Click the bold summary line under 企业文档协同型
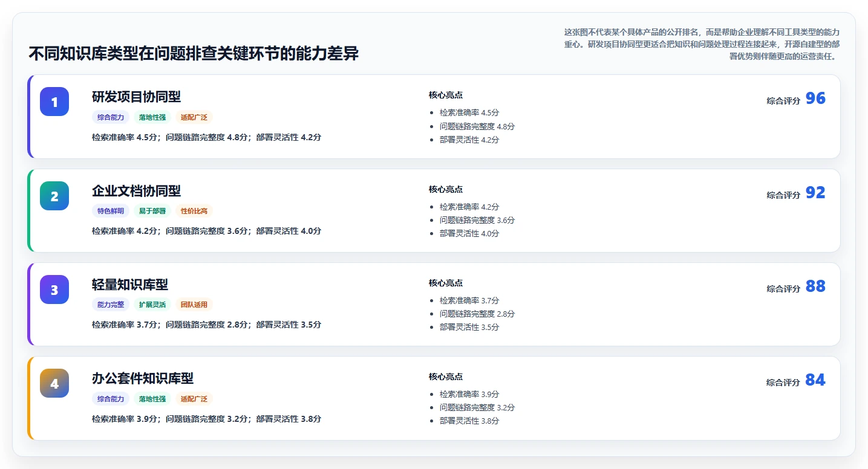Image resolution: width=868 pixels, height=469 pixels. 206,231
